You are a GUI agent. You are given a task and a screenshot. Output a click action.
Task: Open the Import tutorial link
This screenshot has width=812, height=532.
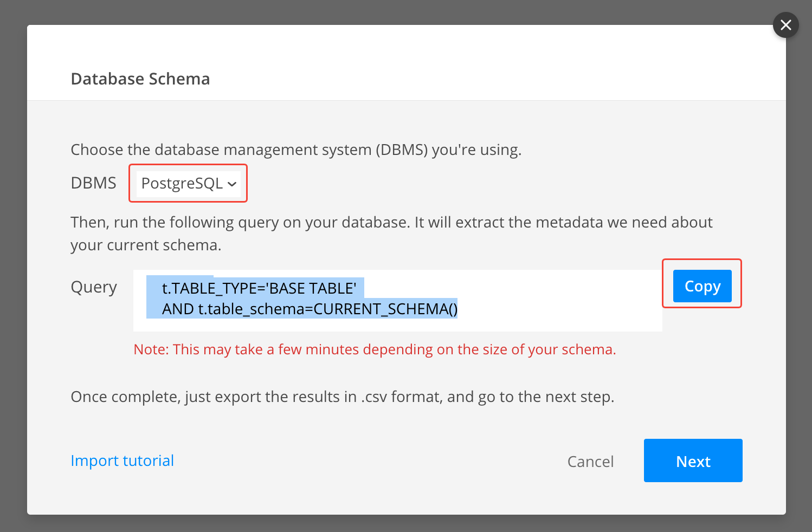pos(123,460)
